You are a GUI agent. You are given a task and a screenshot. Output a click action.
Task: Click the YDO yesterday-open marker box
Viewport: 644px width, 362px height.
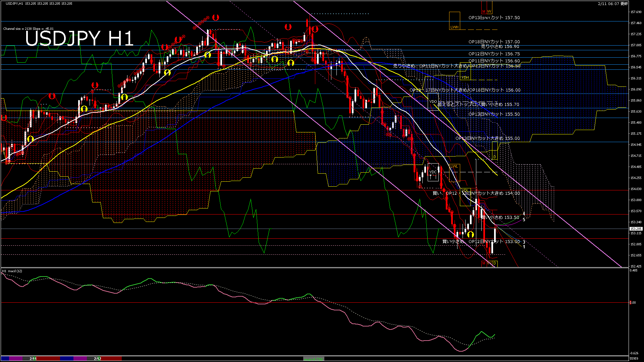pos(433,102)
